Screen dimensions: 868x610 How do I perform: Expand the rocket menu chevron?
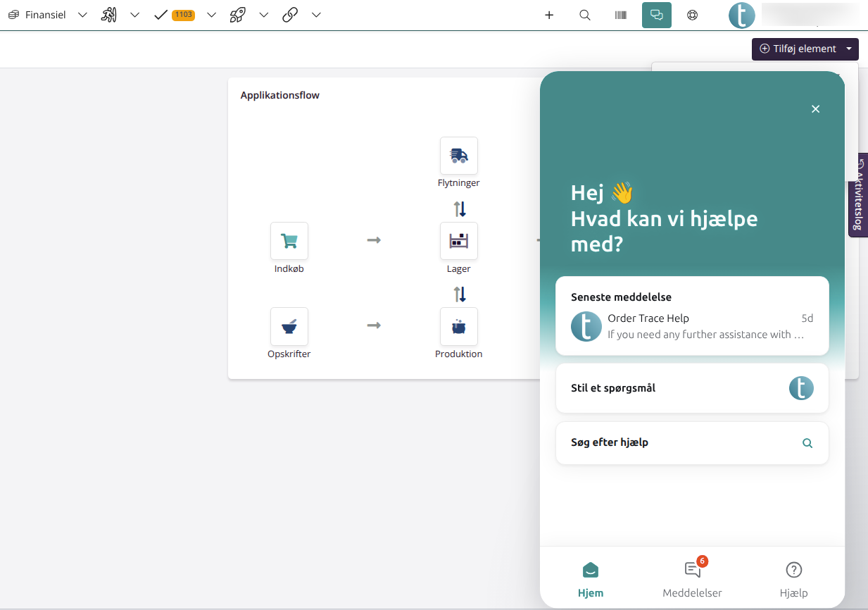pos(264,15)
